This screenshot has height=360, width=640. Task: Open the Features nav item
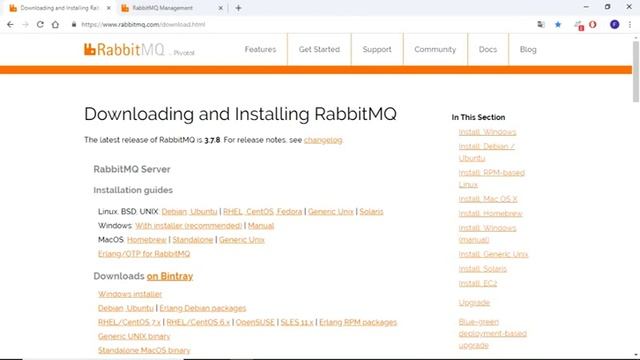pyautogui.click(x=260, y=49)
